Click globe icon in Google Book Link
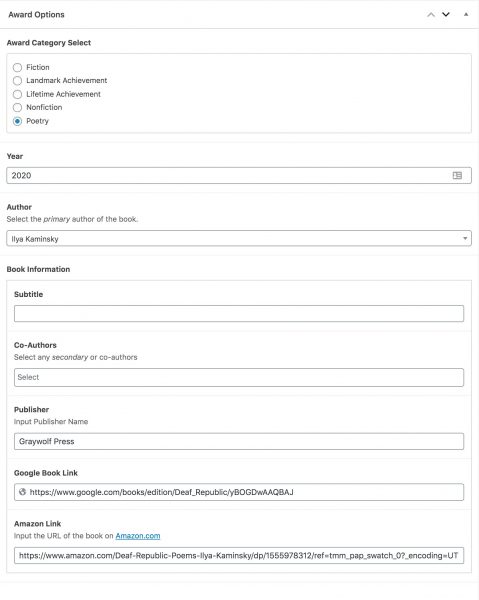The height and width of the screenshot is (600, 479). (23, 492)
